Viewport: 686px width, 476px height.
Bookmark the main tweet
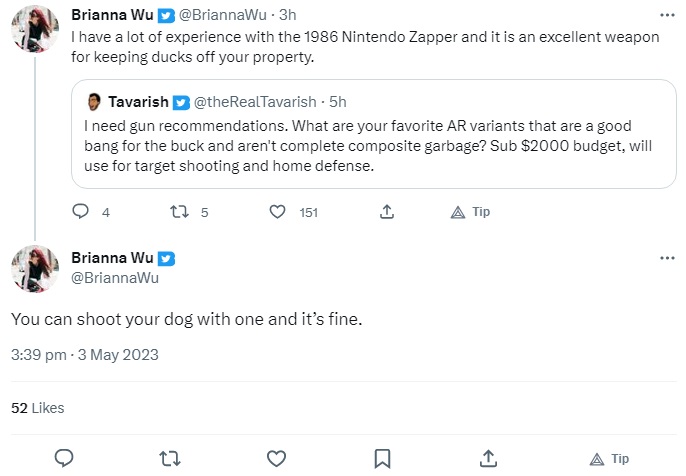tap(382, 458)
